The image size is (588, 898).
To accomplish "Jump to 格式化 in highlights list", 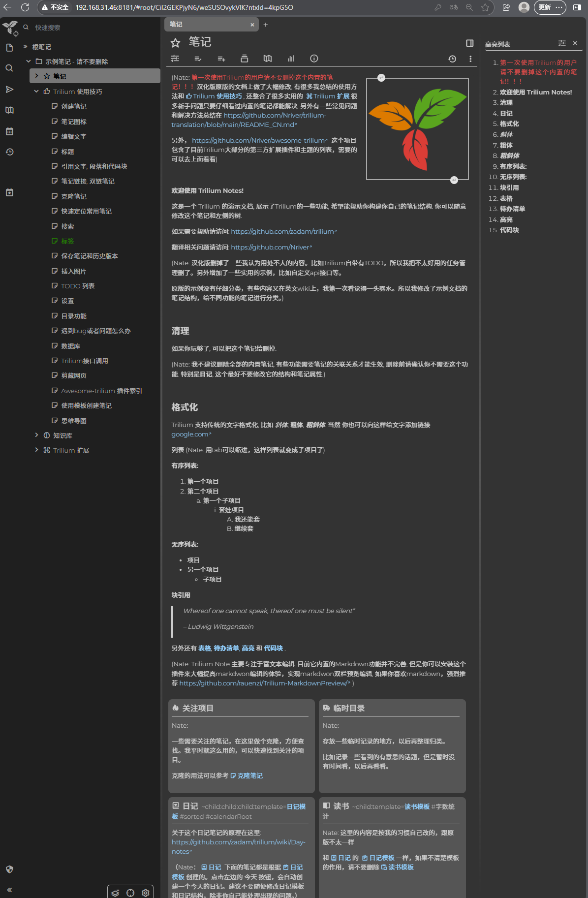I will click(x=509, y=124).
